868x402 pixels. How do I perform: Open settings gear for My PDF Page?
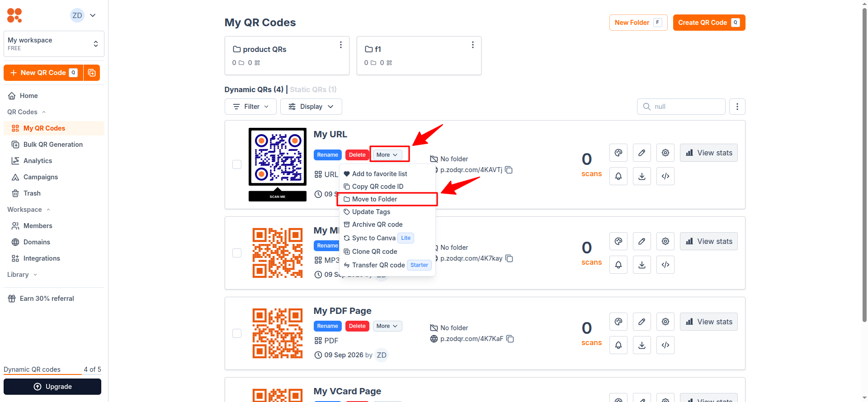[x=665, y=322]
